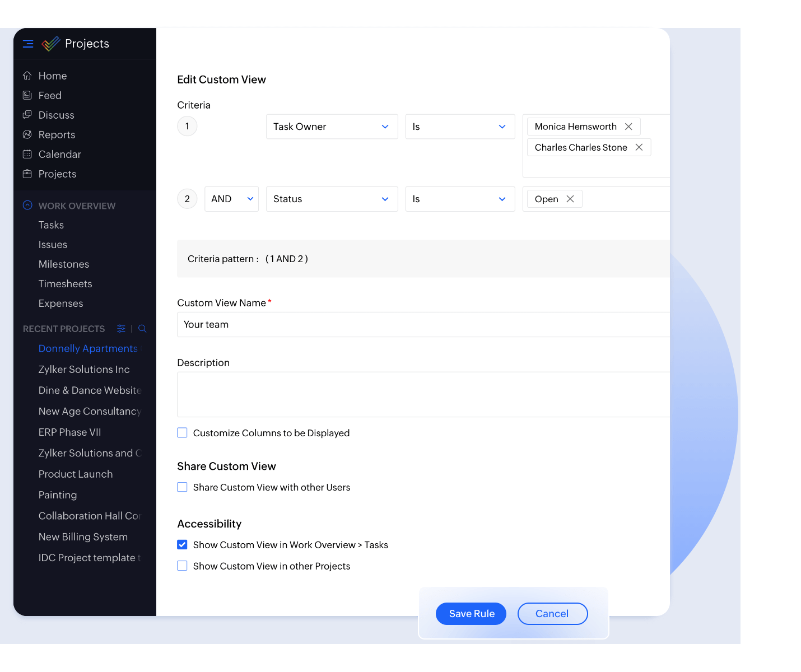This screenshot has width=801, height=672.
Task: Remove the Monica Hemsworth owner chip
Action: click(628, 126)
